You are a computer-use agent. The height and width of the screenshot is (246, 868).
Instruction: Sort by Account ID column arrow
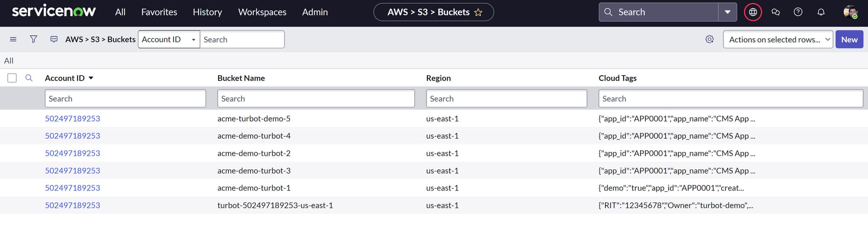tap(91, 78)
